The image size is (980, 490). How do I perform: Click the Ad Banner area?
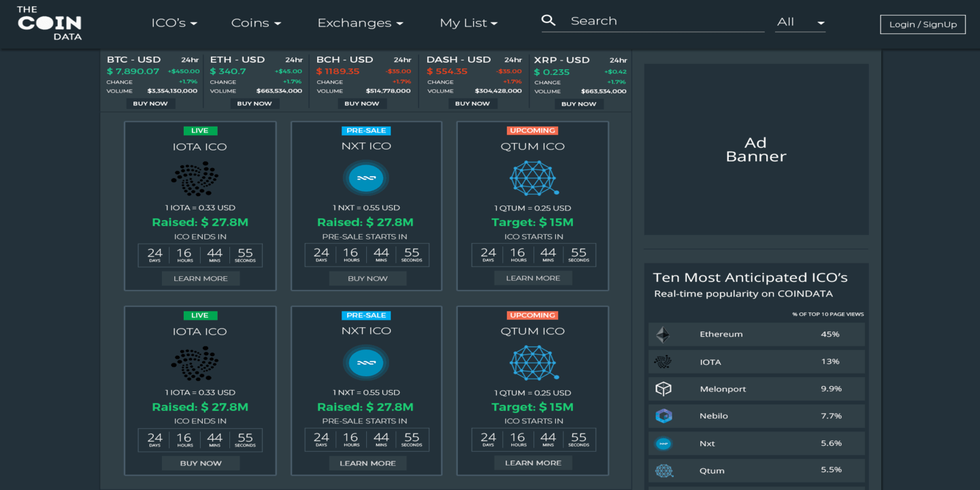coord(756,150)
